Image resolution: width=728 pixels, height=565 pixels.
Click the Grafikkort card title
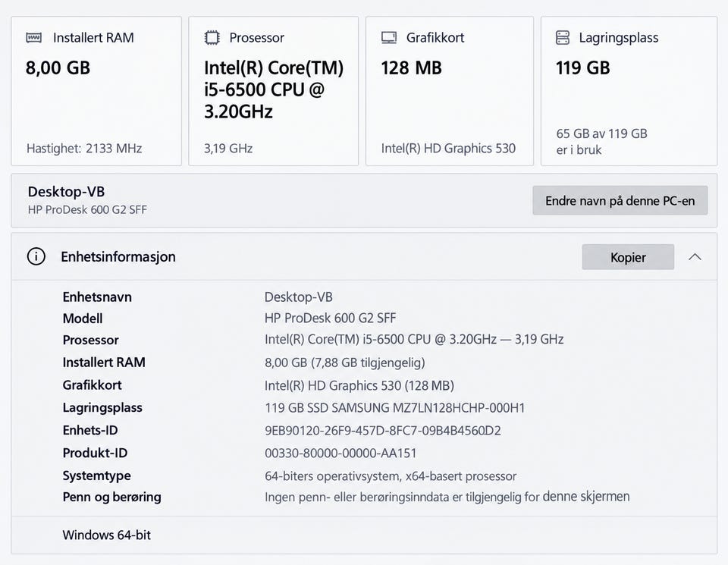[x=435, y=38]
